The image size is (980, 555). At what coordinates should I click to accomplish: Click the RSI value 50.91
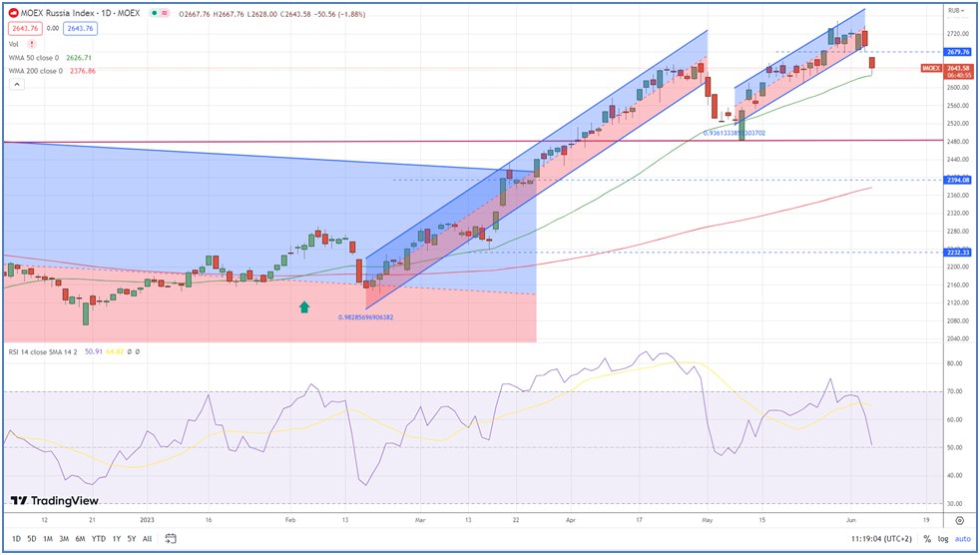[93, 352]
